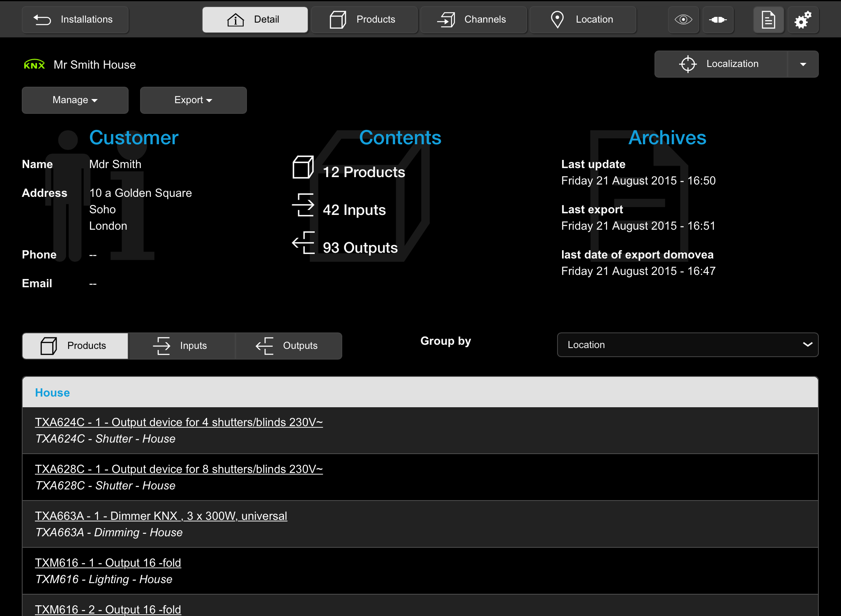Click the plug connection icon
Image resolution: width=841 pixels, height=616 pixels.
click(x=718, y=19)
